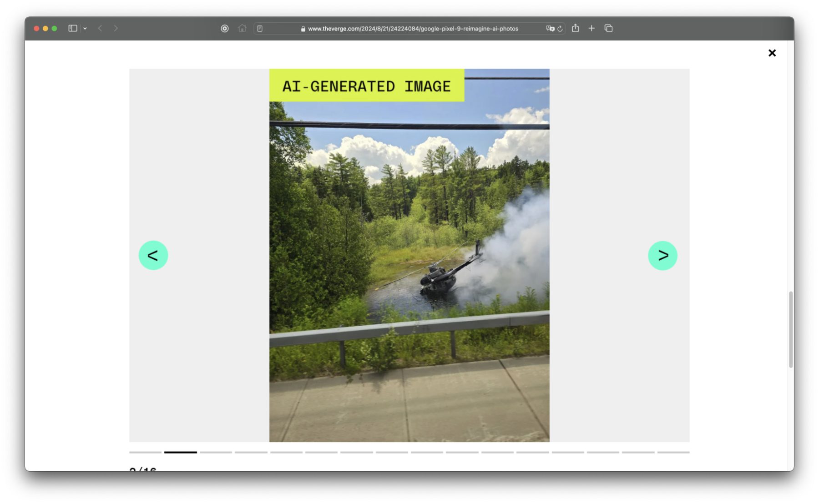Screen dimensions: 819x504
Task: Go back to the previous page
Action: [x=100, y=28]
